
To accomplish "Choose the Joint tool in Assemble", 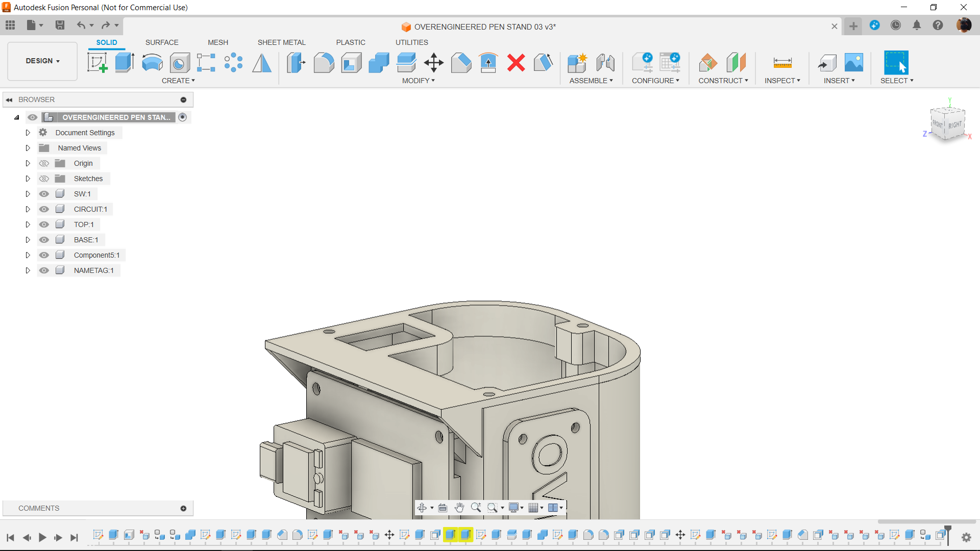I will [x=605, y=63].
